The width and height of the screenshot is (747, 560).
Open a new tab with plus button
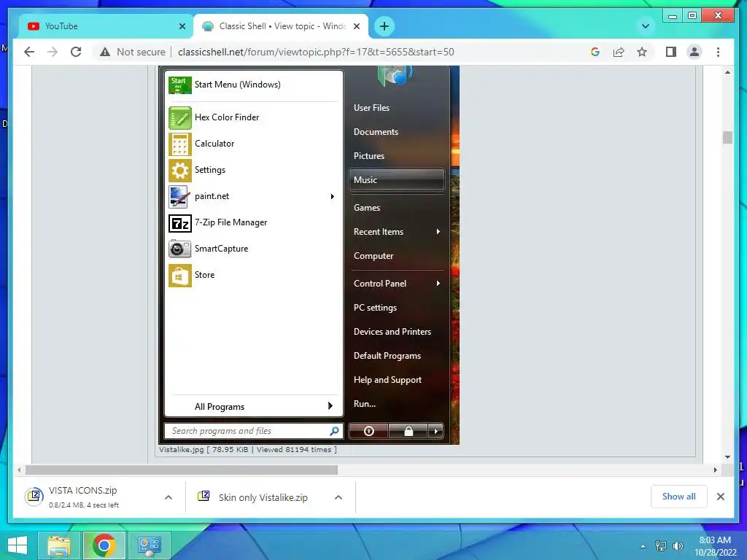pyautogui.click(x=384, y=26)
